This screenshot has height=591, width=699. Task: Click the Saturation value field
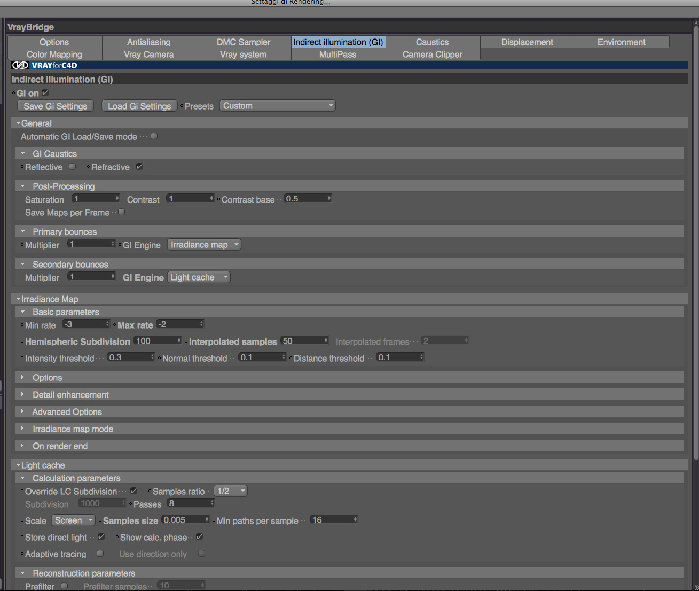96,198
